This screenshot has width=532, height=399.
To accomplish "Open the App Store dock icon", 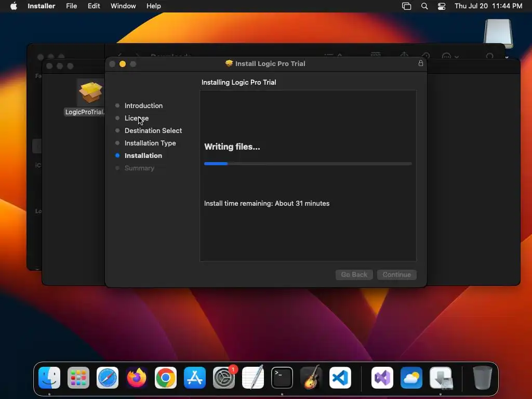I will coord(195,378).
